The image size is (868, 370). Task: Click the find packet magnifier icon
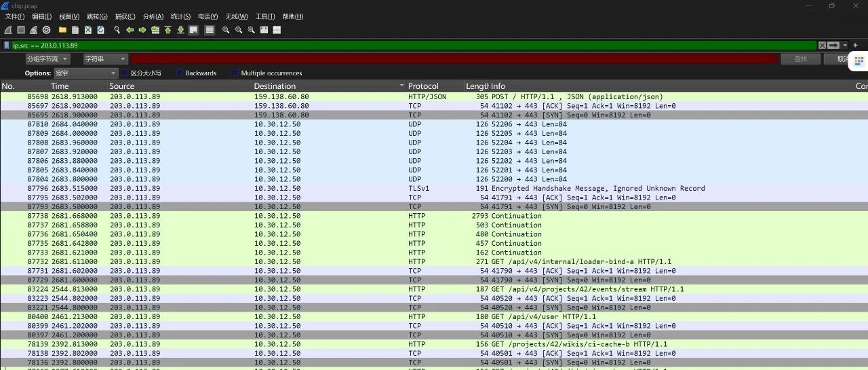[117, 30]
